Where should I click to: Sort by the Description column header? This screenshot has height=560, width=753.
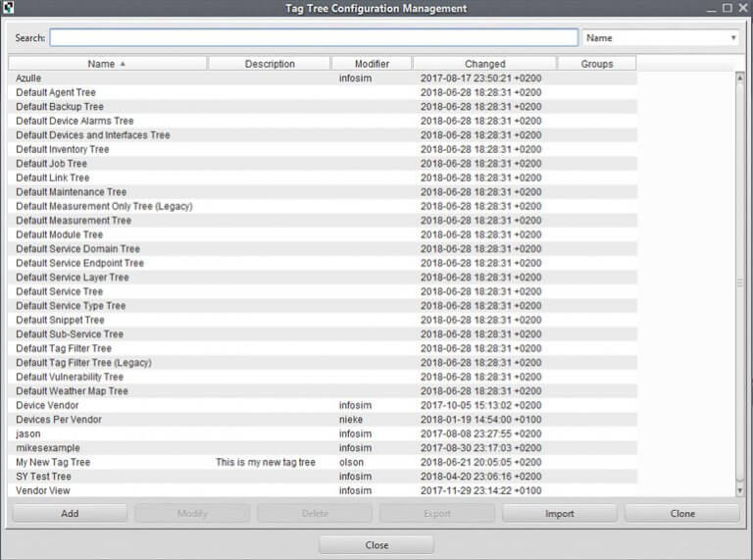click(x=270, y=64)
